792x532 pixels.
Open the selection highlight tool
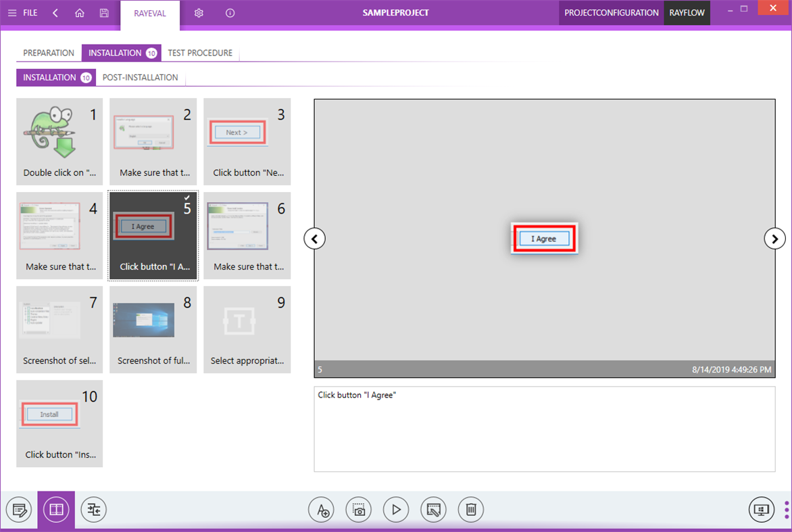433,509
